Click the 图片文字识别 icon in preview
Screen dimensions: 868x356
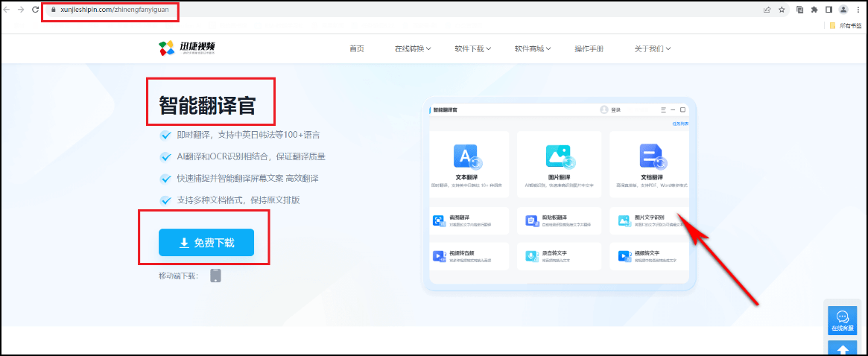click(624, 221)
